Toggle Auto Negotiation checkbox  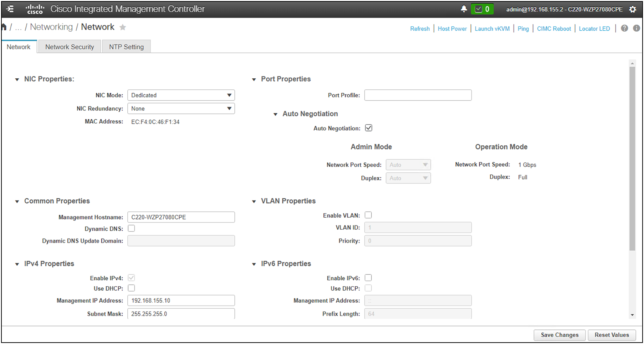[368, 128]
